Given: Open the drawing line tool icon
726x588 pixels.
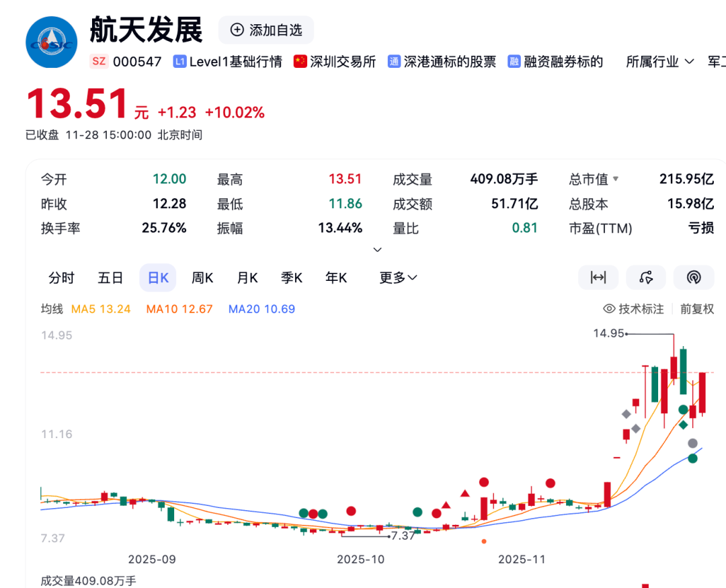Looking at the screenshot, I should 646,278.
